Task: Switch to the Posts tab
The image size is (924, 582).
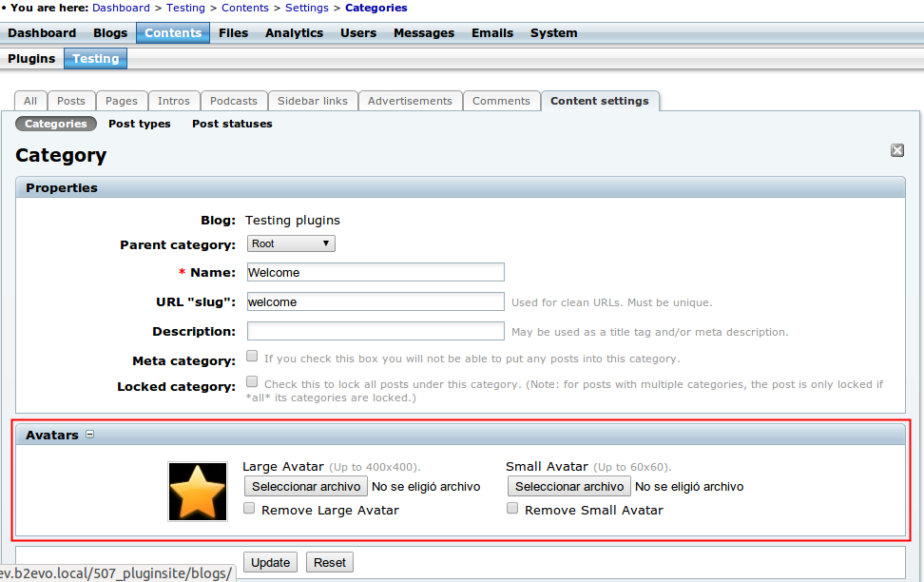Action: coord(70,101)
